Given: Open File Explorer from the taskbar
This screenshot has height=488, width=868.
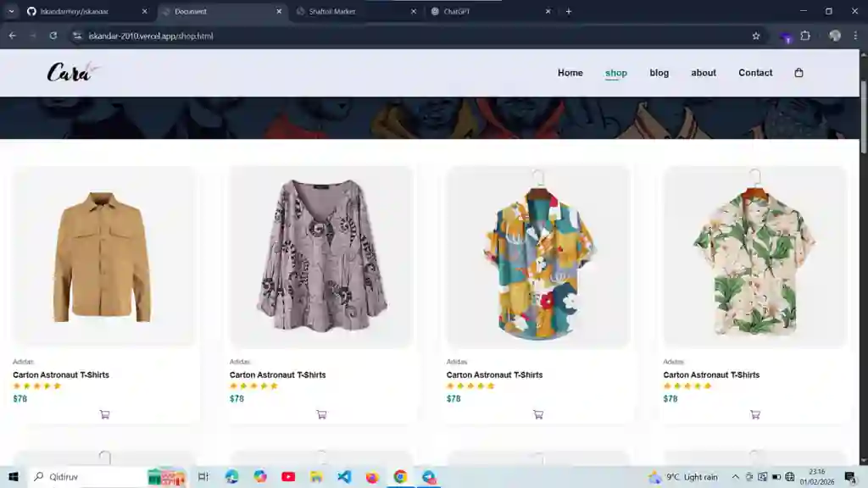Looking at the screenshot, I should tap(316, 476).
